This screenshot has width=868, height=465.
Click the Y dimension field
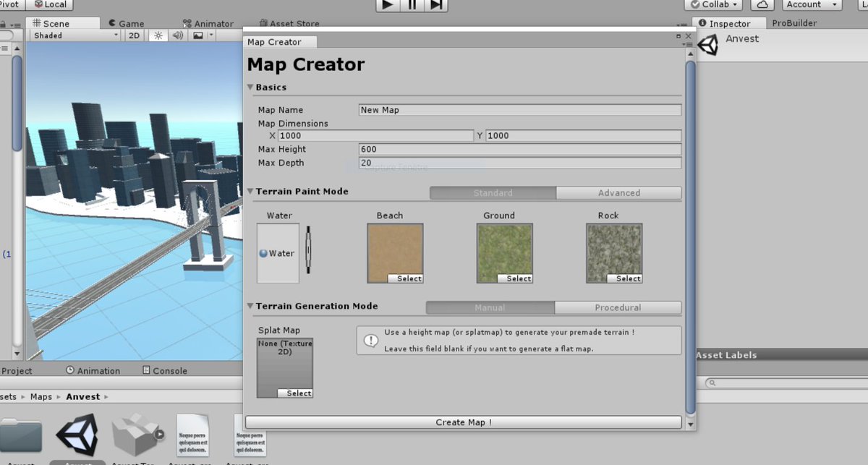coord(583,136)
